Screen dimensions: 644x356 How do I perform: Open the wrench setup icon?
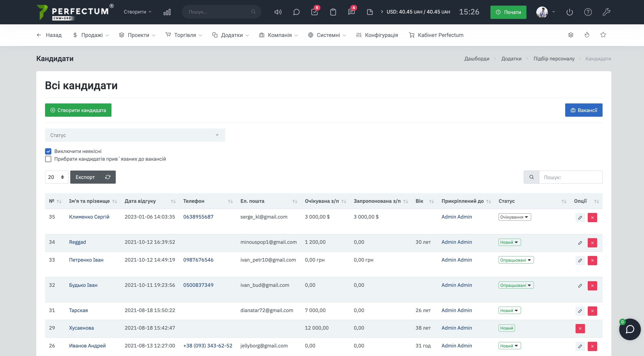tap(606, 12)
